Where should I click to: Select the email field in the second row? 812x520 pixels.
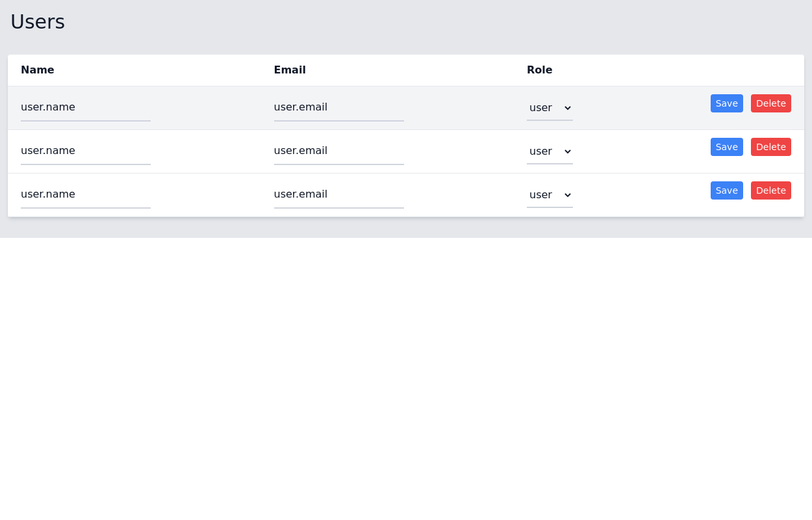(338, 151)
